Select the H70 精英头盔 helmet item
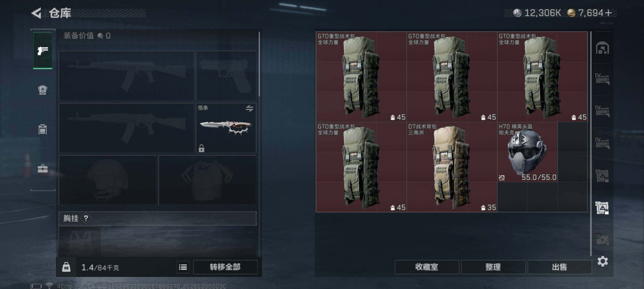This screenshot has height=289, width=644. pyautogui.click(x=527, y=152)
